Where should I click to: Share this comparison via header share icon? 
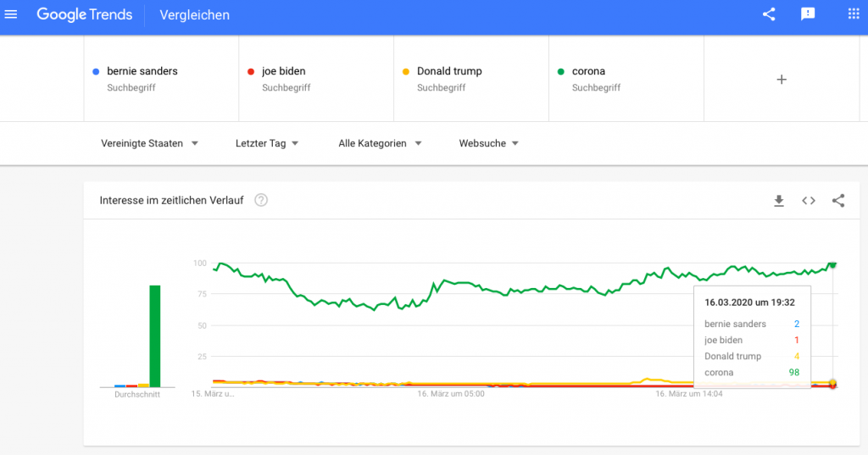(769, 15)
